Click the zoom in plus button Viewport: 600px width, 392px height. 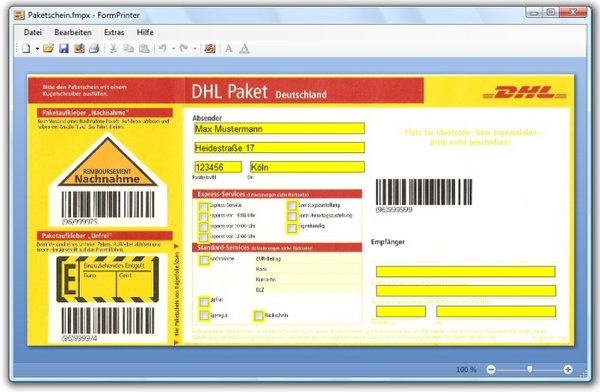tap(568, 369)
